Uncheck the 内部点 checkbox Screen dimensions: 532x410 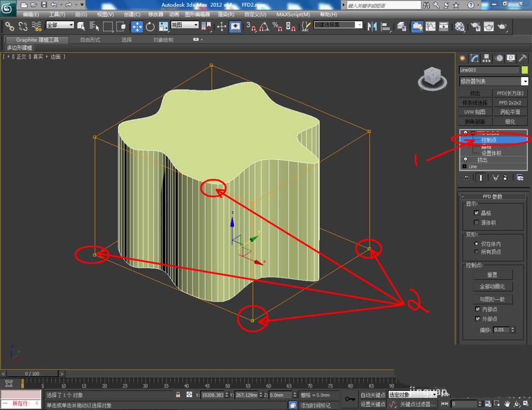pos(477,309)
